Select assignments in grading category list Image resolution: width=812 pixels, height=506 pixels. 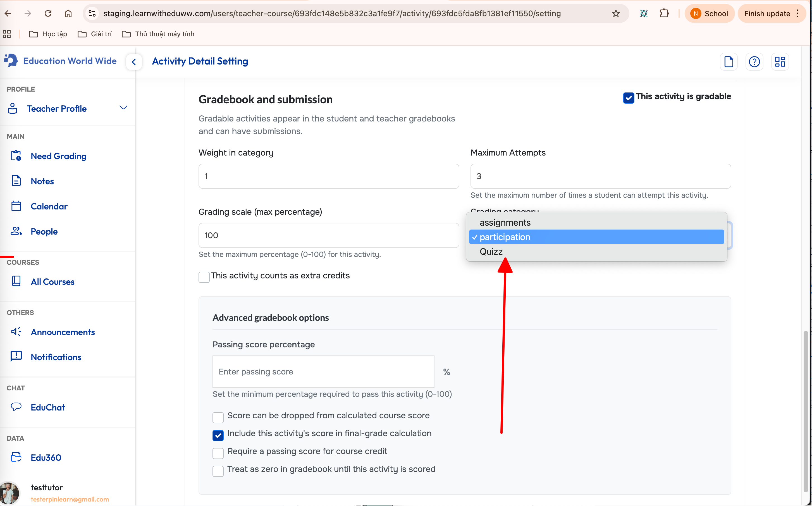[505, 223]
